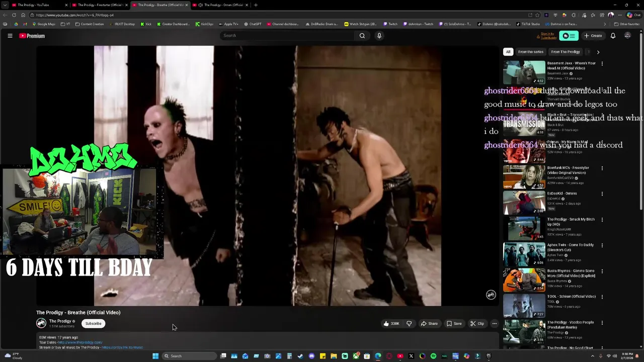
Task: Open the ChatGPT bookmark
Action: pos(253,24)
